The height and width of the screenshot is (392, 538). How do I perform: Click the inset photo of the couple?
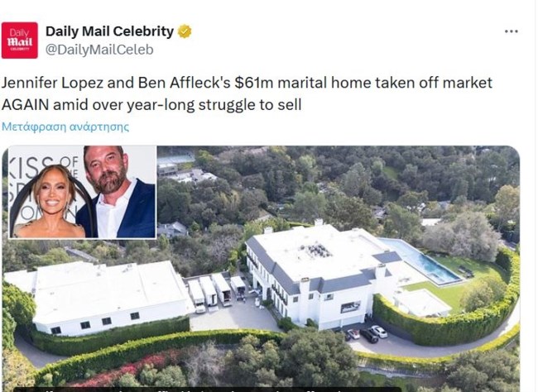83,192
